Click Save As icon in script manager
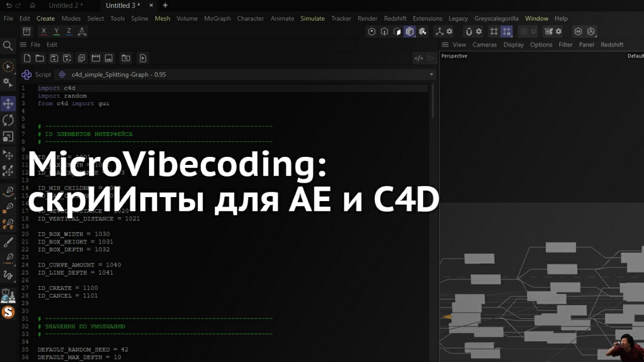 (67, 58)
